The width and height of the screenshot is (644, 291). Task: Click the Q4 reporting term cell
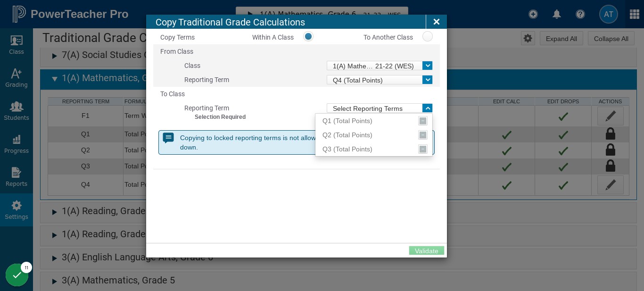(x=85, y=184)
